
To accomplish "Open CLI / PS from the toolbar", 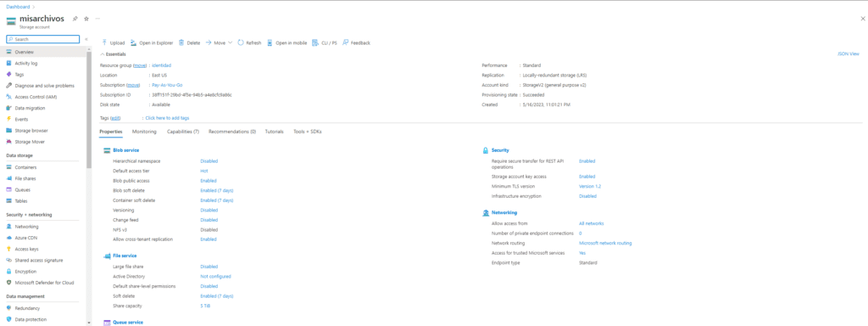I will tap(325, 42).
